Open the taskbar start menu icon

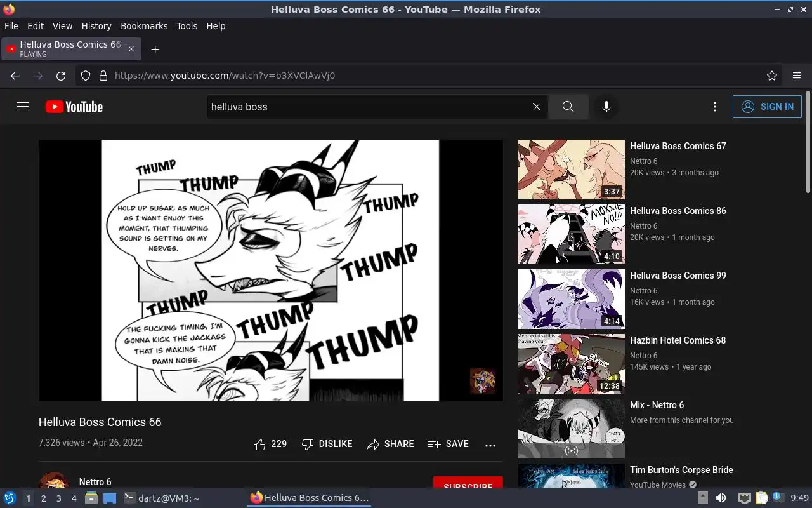(10, 498)
